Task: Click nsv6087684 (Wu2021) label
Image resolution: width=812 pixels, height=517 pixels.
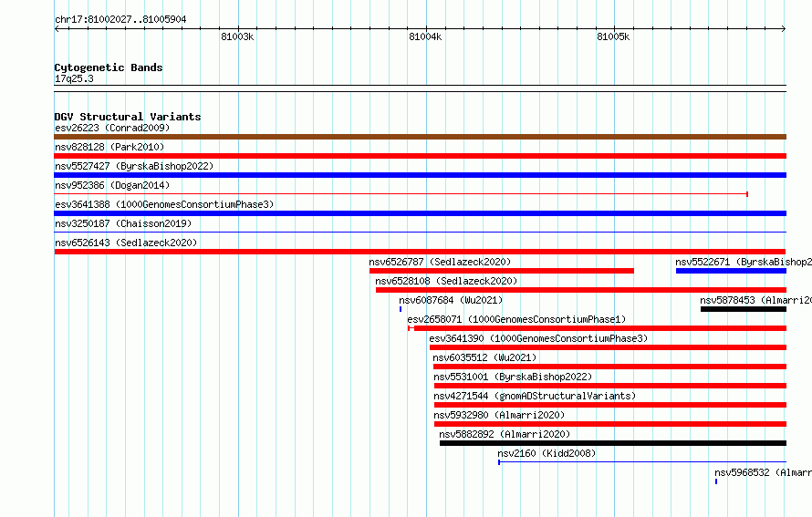Action: (451, 300)
